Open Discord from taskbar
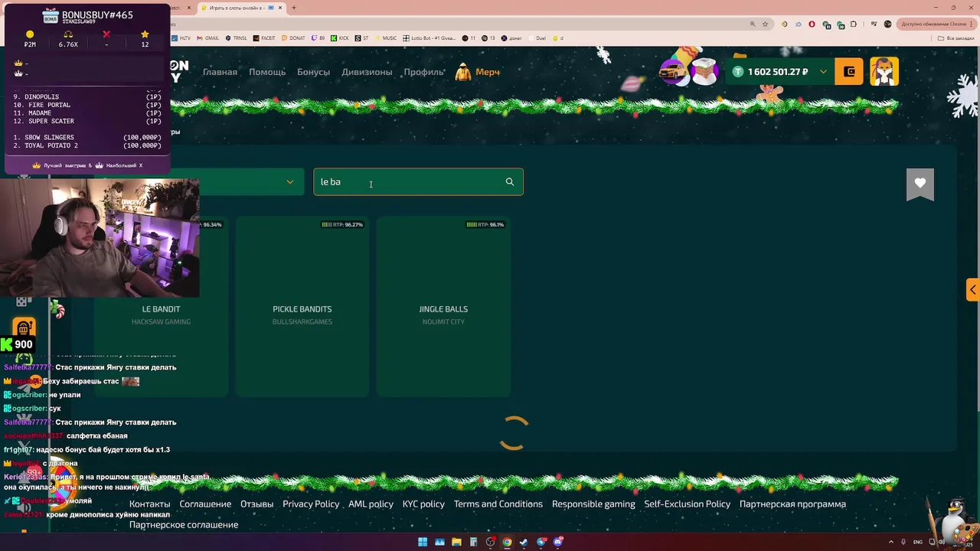Screen dimensions: 980x551 point(558,542)
